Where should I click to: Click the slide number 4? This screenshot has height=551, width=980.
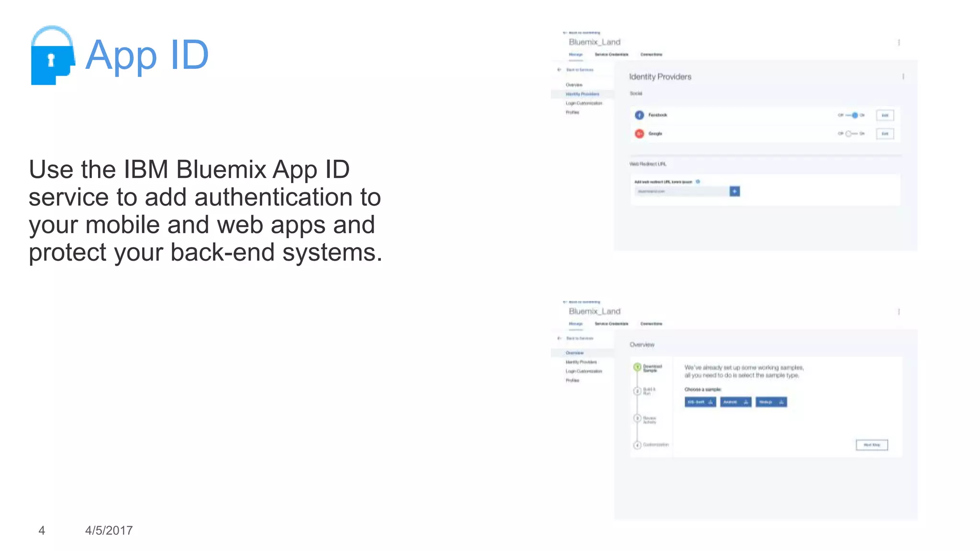tap(42, 530)
